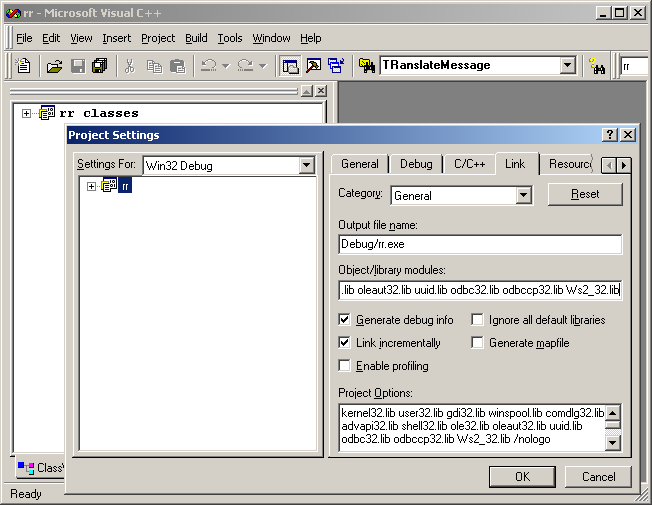Close the workspace pane with X
This screenshot has width=652, height=505.
point(321,91)
